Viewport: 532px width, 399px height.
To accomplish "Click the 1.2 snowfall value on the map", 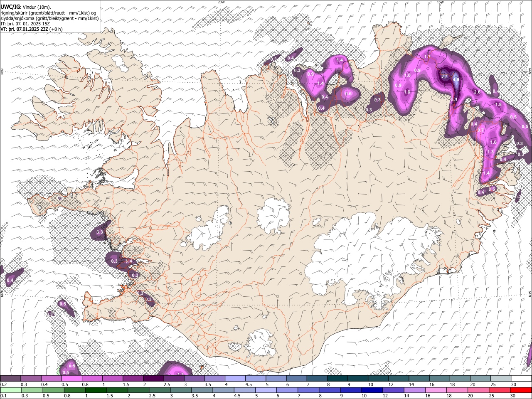I will (x=427, y=57).
